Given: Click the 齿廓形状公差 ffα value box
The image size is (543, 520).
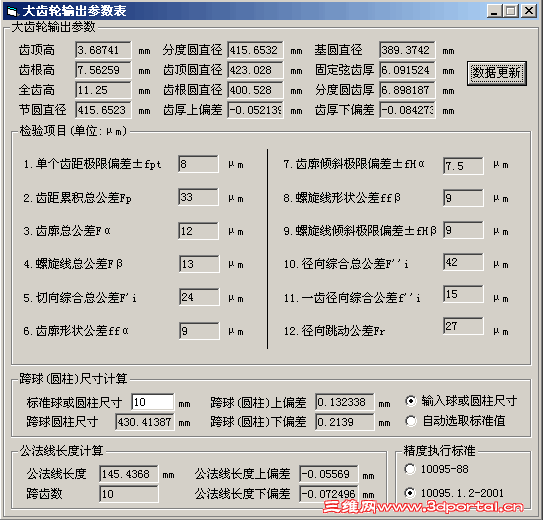Looking at the screenshot, I should (x=199, y=331).
